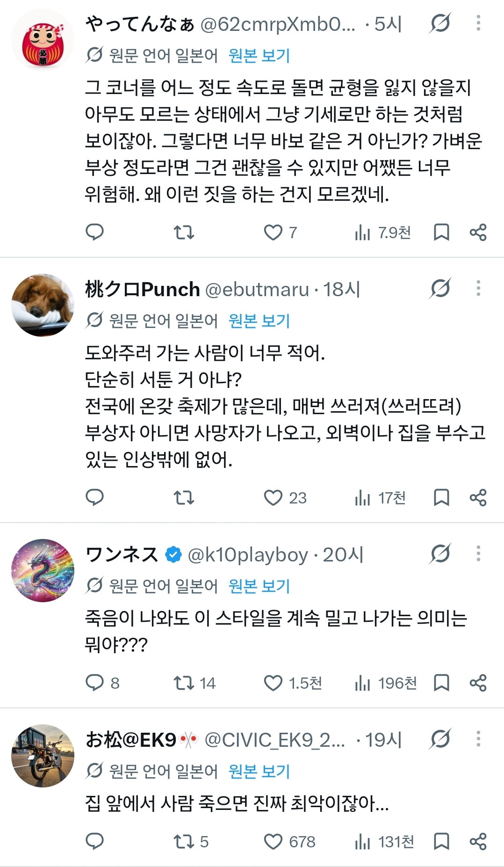Open more options menu for @ebutmaru tweet
Screen dimensions: 504x867
478,289
